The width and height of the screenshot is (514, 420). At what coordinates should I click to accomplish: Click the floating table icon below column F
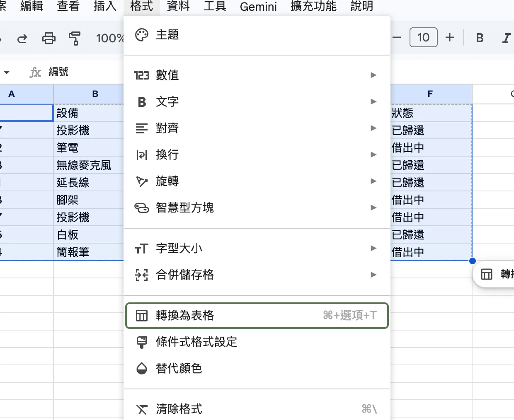(x=487, y=274)
